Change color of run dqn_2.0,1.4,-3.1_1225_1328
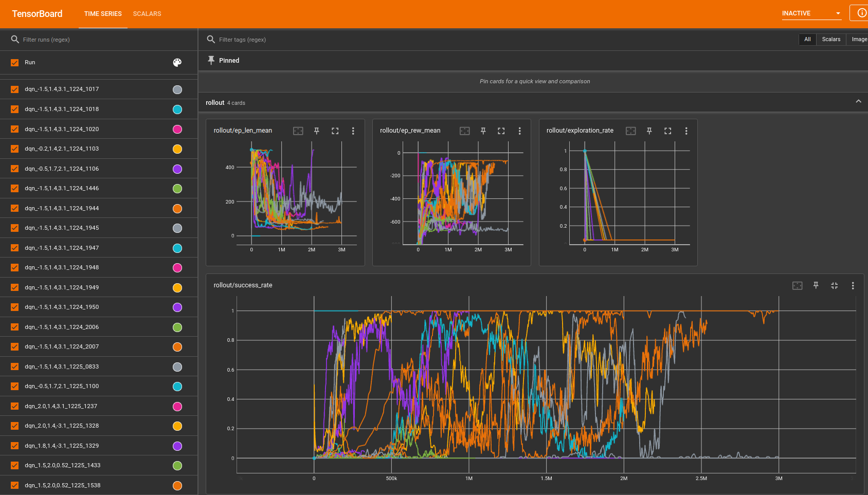This screenshot has width=868, height=495. pos(177,426)
